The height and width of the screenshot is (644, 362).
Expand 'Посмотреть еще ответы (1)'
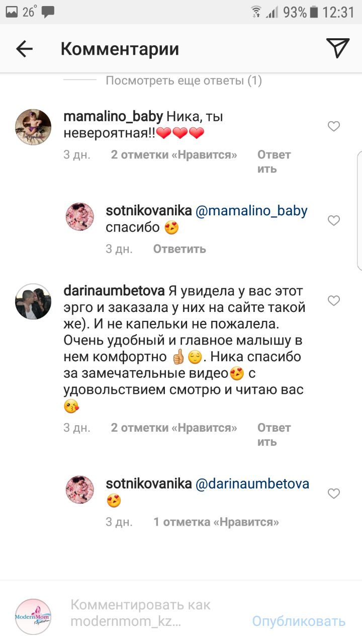click(x=184, y=80)
